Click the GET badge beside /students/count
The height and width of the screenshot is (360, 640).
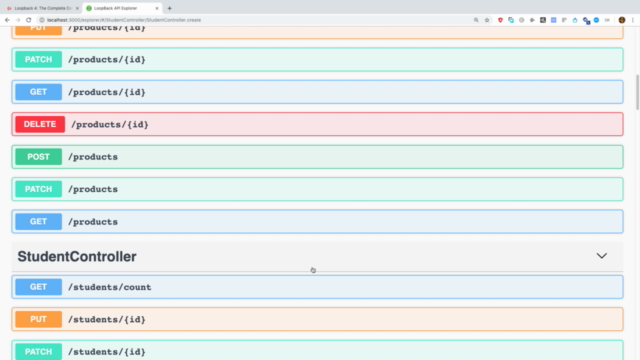[x=38, y=287]
